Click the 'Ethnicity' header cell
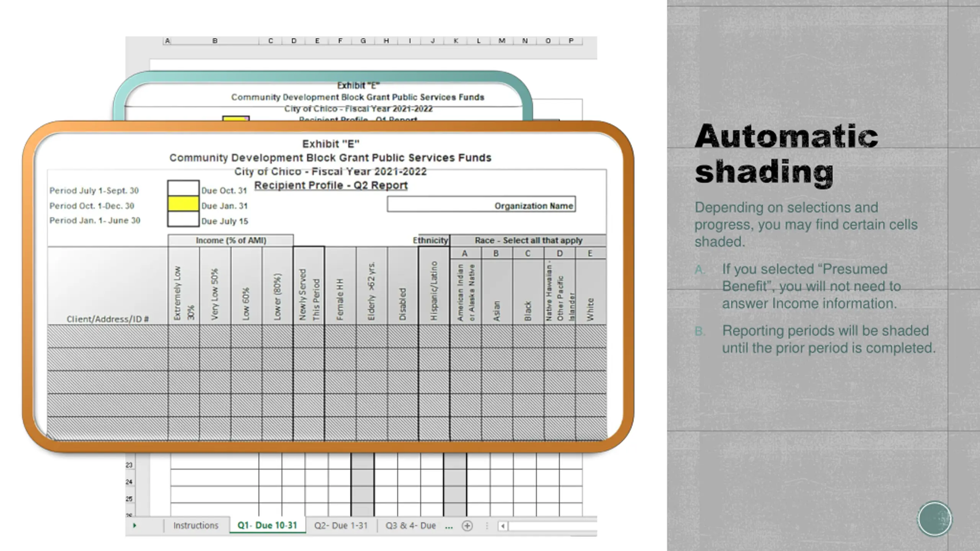Screen dimensions: 980x551 (430, 240)
